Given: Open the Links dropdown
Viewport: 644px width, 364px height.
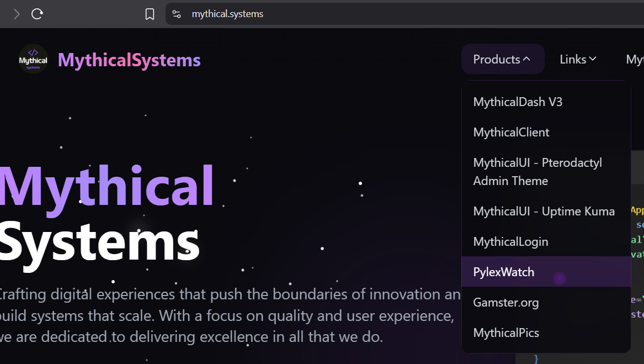Looking at the screenshot, I should [x=577, y=59].
